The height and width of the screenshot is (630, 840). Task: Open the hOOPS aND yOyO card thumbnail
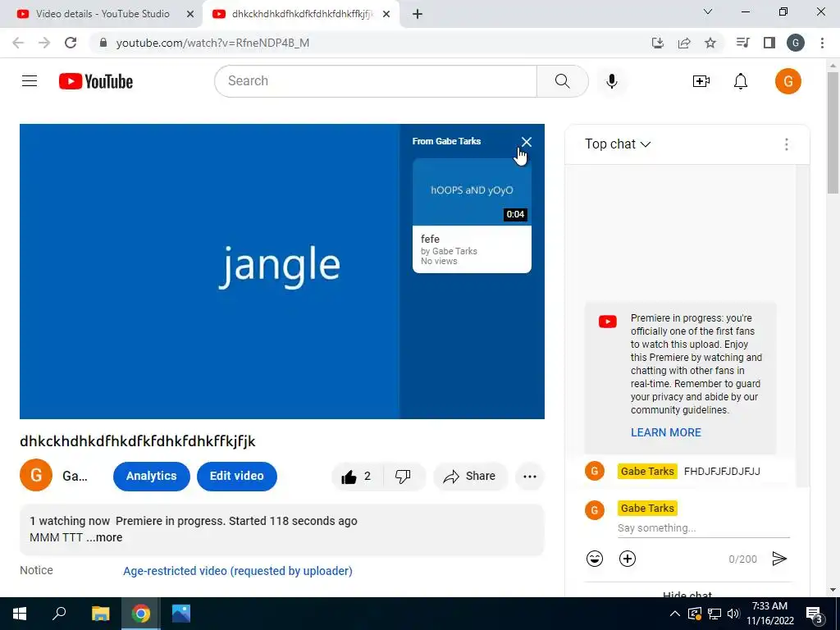click(x=472, y=192)
